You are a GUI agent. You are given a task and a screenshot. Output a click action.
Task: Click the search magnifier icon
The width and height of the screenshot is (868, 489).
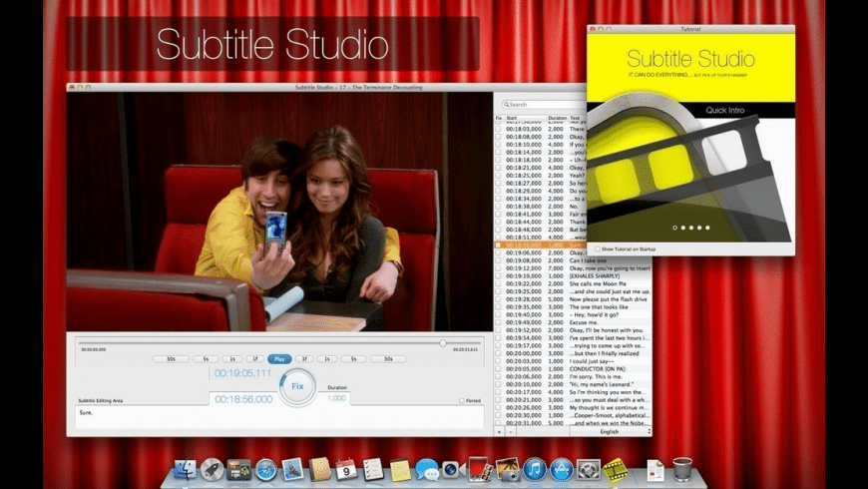pos(506,104)
